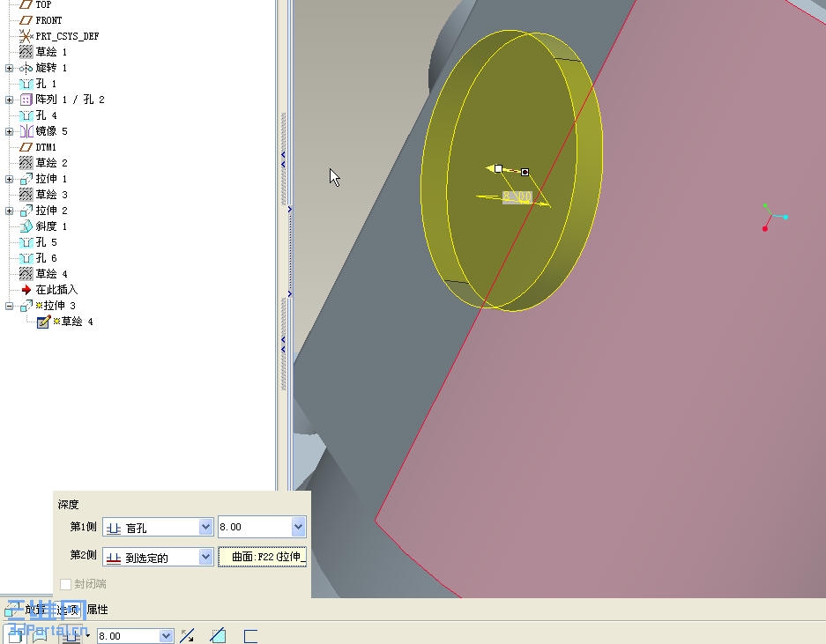826x644 pixels.
Task: Click the 草绘 2 sketch icon
Action: (26, 163)
